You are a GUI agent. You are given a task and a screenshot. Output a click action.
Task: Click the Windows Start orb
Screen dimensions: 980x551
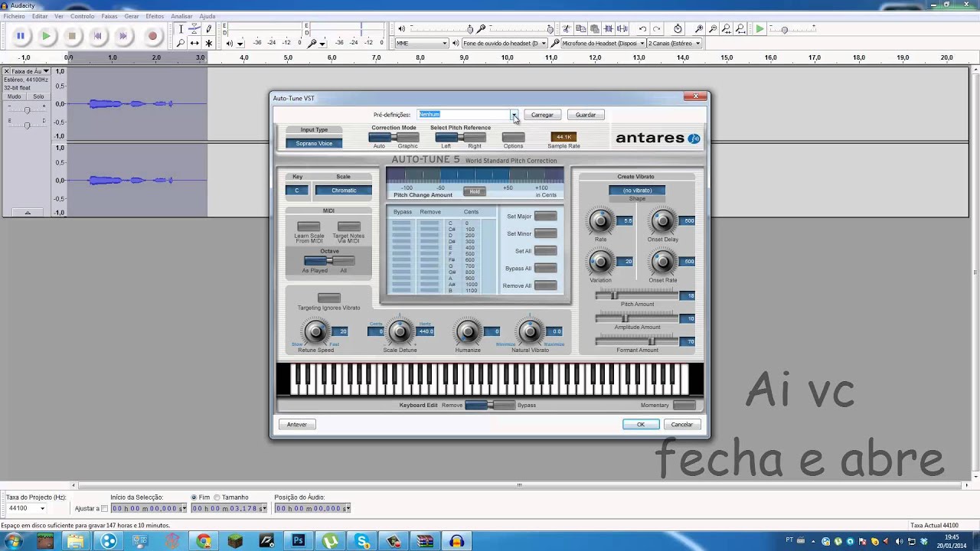[x=14, y=541]
